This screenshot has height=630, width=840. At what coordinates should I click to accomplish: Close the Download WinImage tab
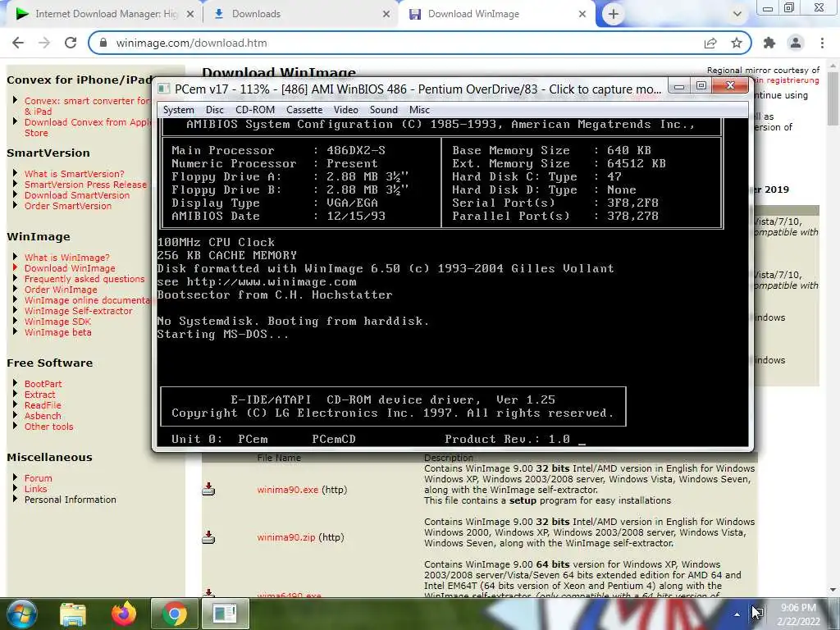coord(582,14)
